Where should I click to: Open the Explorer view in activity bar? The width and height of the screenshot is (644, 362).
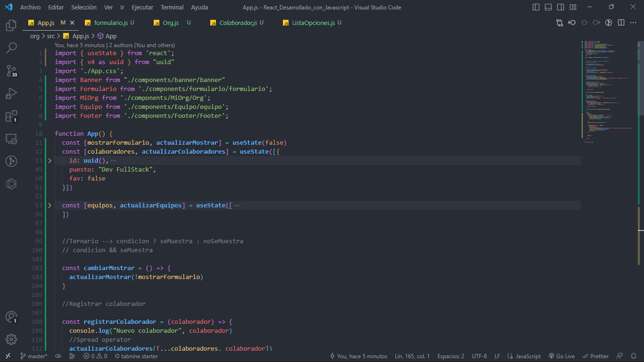(11, 25)
